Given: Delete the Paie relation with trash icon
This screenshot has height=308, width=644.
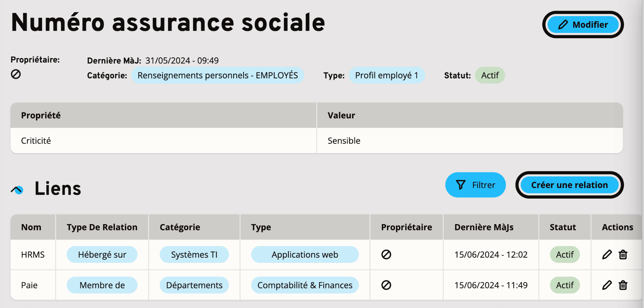Looking at the screenshot, I should (x=623, y=285).
